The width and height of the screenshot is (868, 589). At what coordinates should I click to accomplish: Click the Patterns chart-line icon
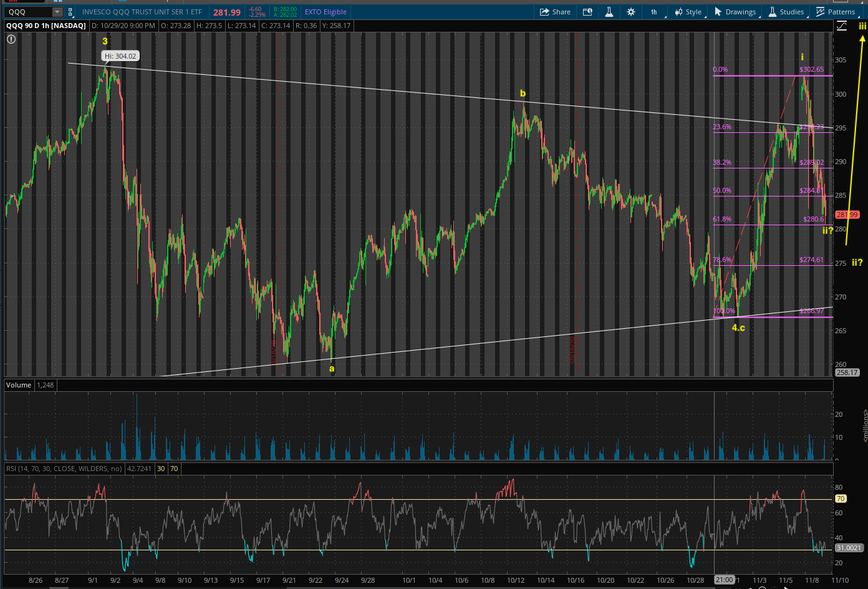point(821,12)
